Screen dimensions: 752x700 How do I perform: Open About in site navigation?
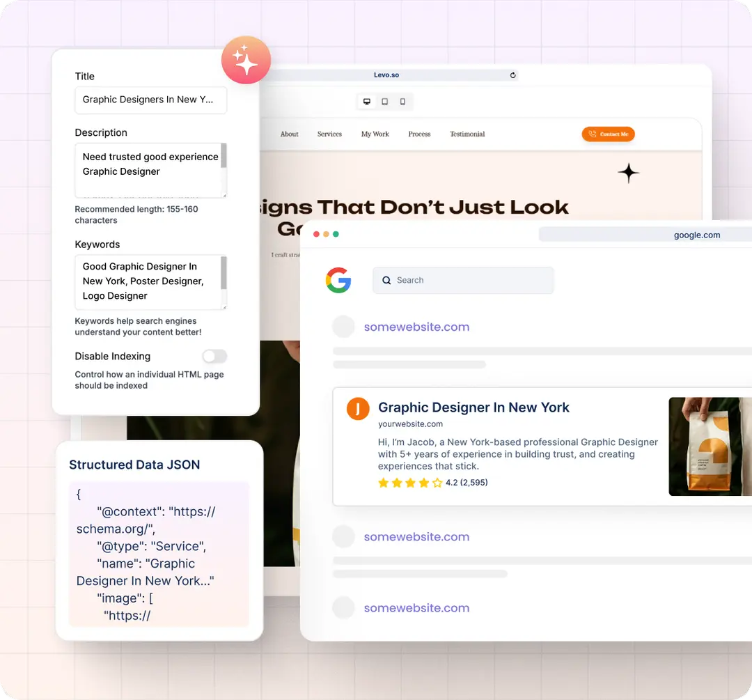click(289, 134)
